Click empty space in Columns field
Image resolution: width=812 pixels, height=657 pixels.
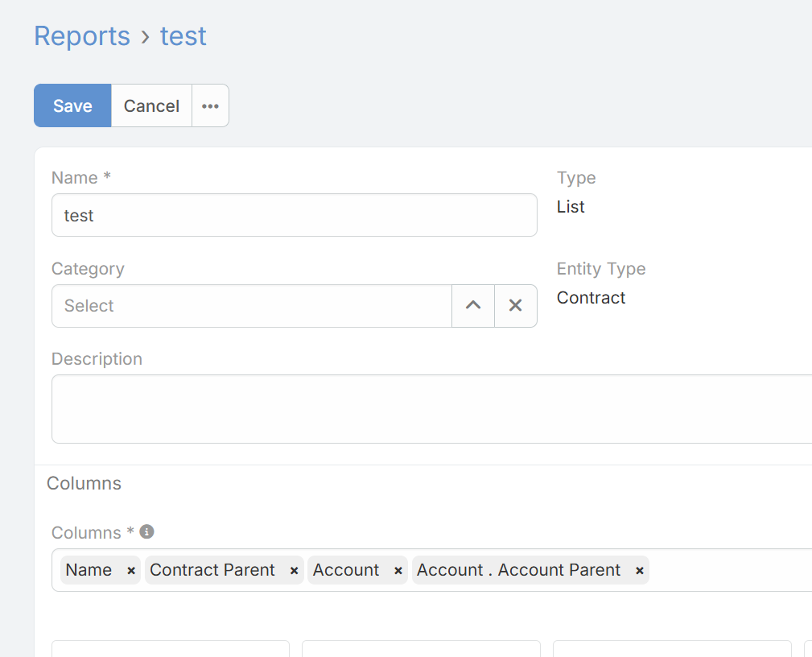728,570
